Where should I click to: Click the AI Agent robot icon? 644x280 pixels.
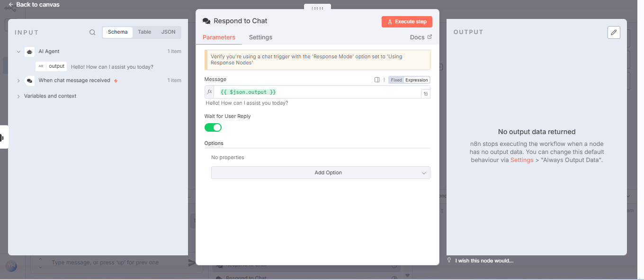(x=30, y=52)
